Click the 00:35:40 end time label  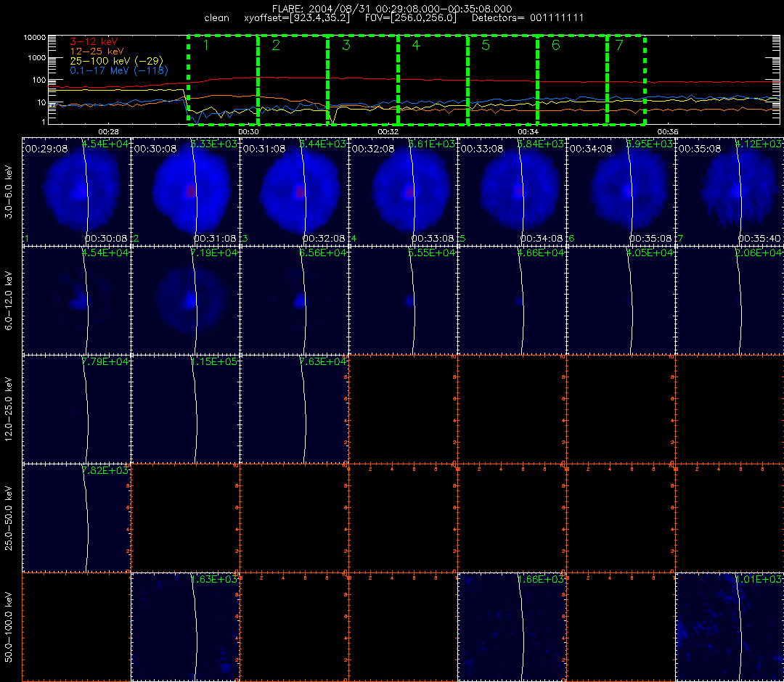759,239
